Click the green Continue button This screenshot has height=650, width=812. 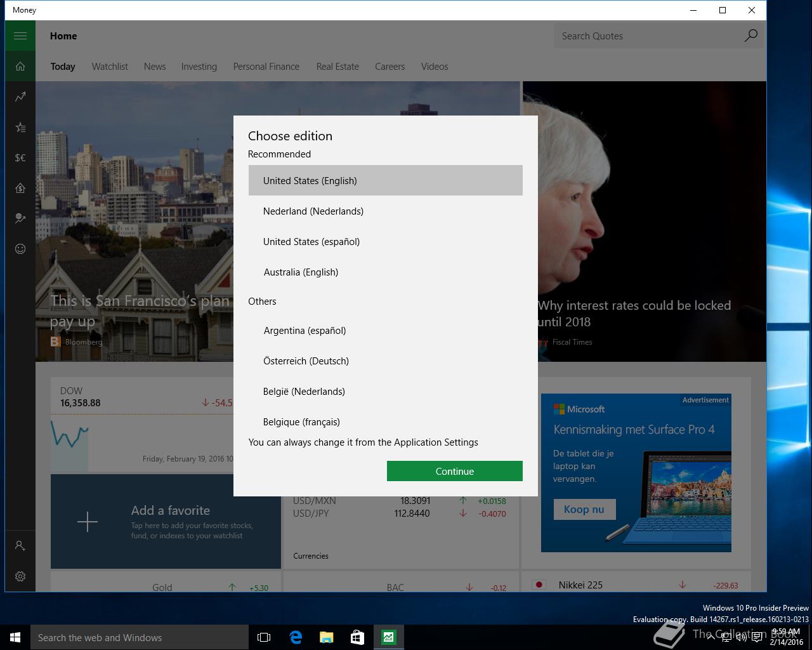coord(455,471)
